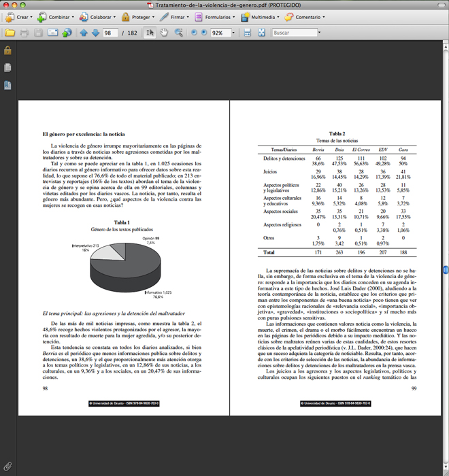Click the zoom percentage field 92%
The image size is (449, 476).
(221, 33)
